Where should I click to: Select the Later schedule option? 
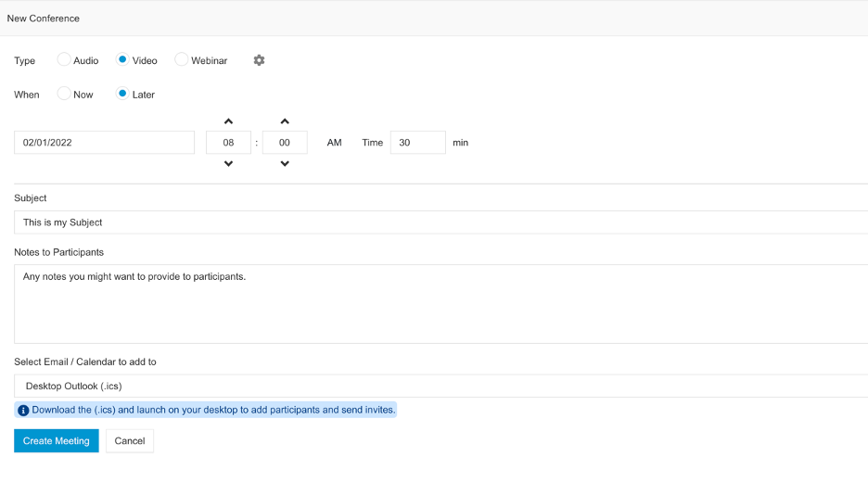click(122, 94)
